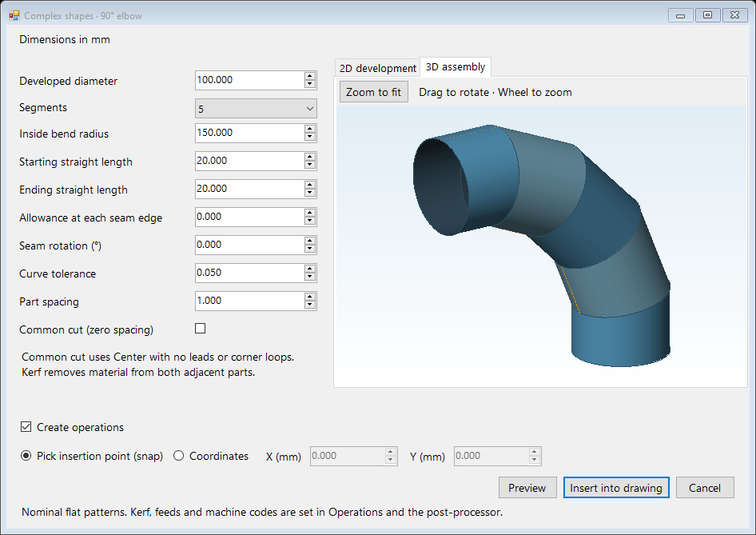Click the 'Dimensions in mm' label

[x=65, y=39]
